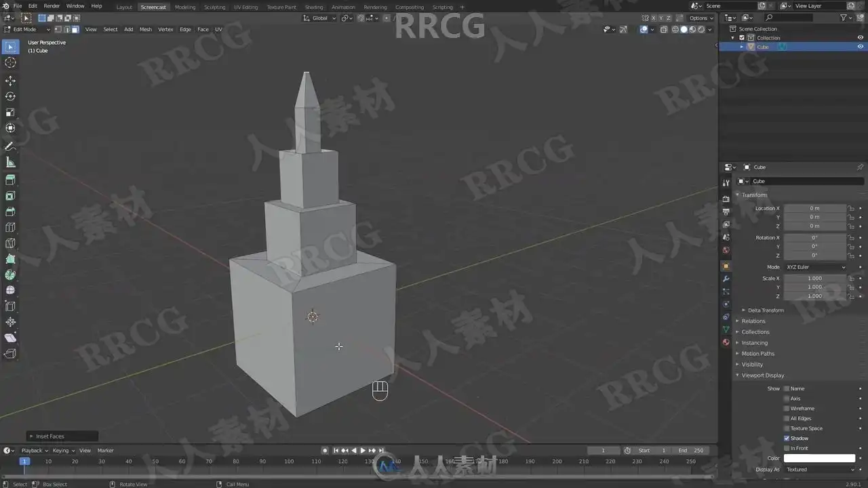This screenshot has width=868, height=488.
Task: Switch to face select mode
Action: coord(75,29)
